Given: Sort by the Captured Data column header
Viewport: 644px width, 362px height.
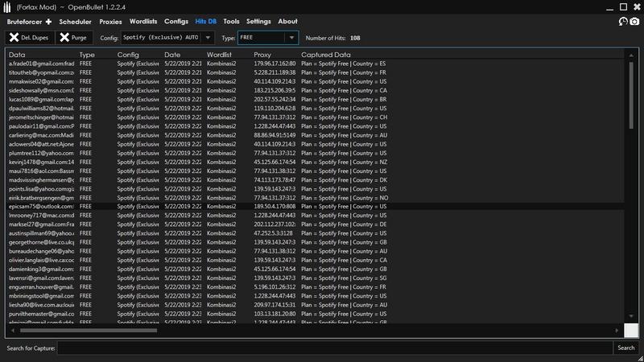Looking at the screenshot, I should point(326,55).
